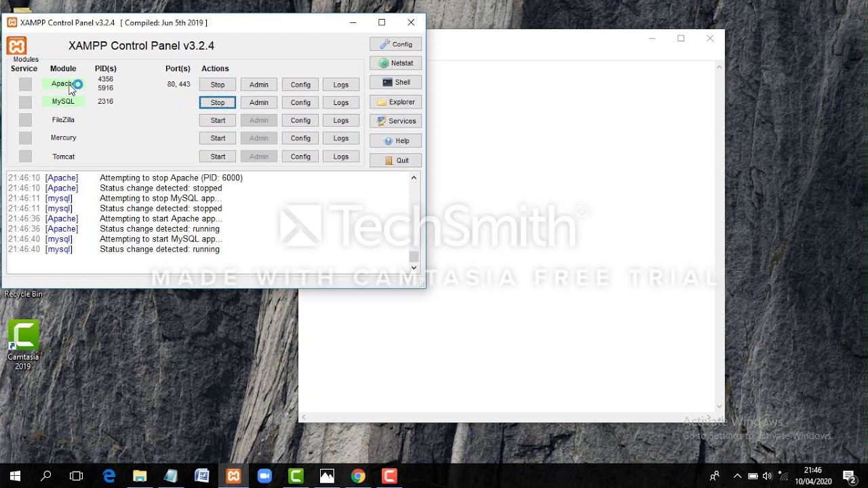Open Config for the FileZilla row
Screen dimensions: 868x488
[300, 120]
